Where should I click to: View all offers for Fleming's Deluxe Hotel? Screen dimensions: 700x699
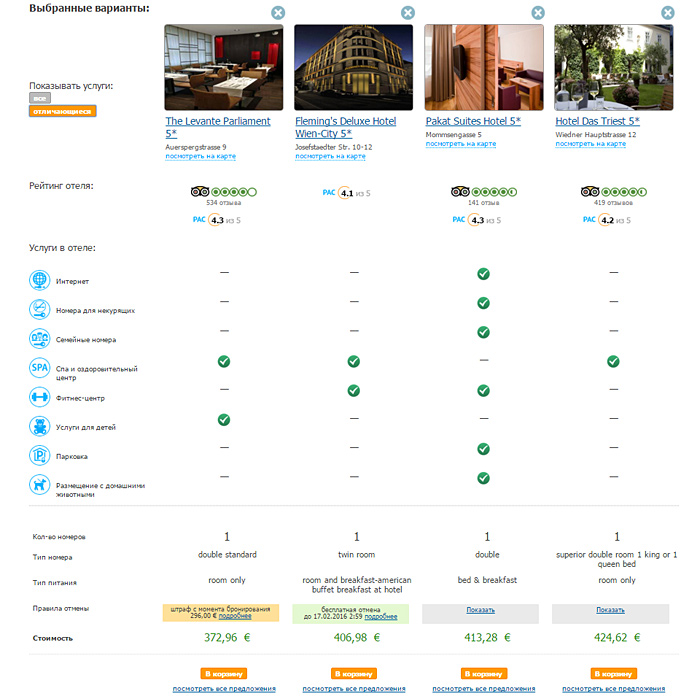[354, 689]
